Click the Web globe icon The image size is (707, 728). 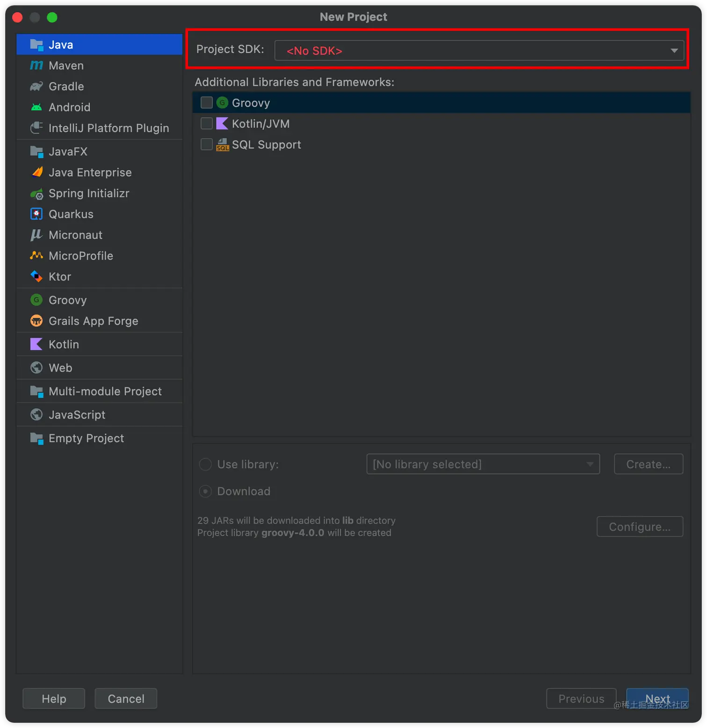click(36, 368)
